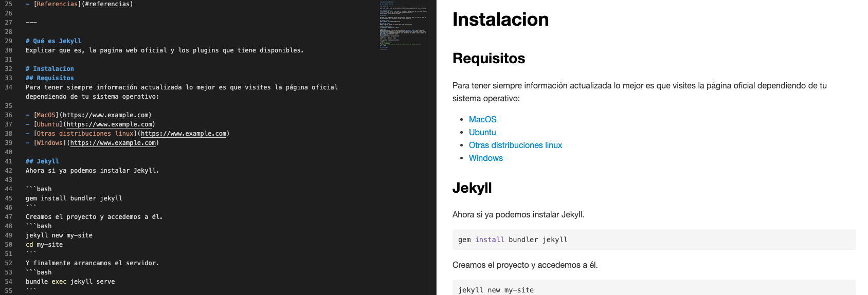Click the 'Para tener siempre información' preview paragraph
The width and height of the screenshot is (868, 295).
(640, 92)
